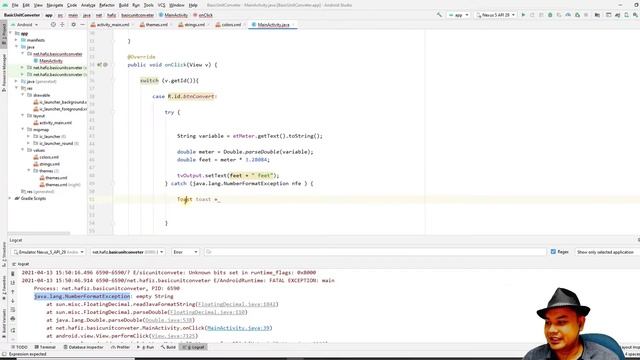Click the up arrow in Logcat sidebar
This screenshot has height=360, width=640.
click(x=13, y=292)
